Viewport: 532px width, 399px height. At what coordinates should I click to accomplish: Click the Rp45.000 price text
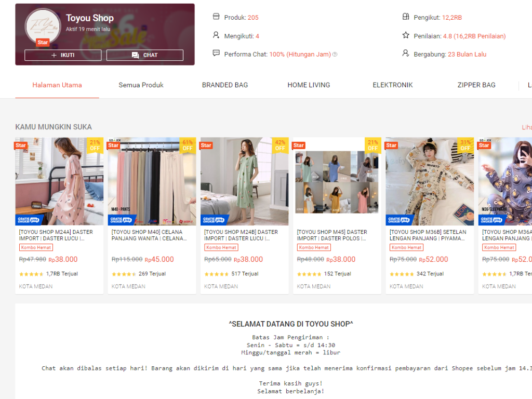coord(159,260)
